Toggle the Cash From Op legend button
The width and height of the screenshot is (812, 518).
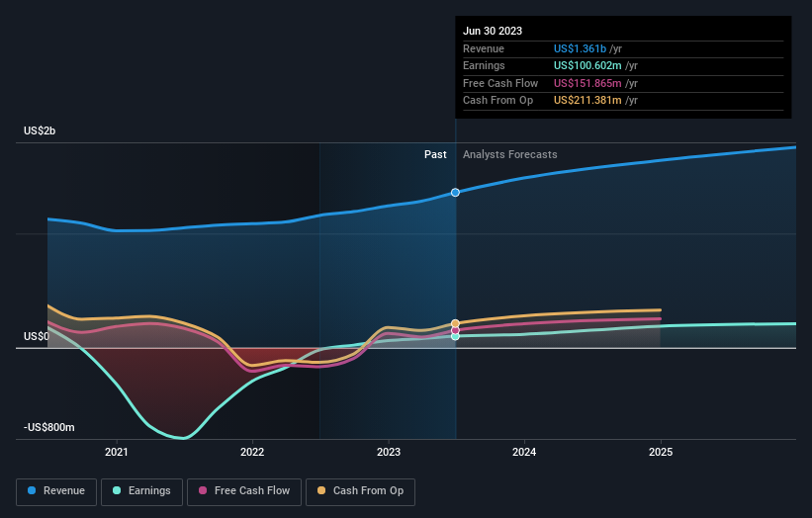point(360,491)
